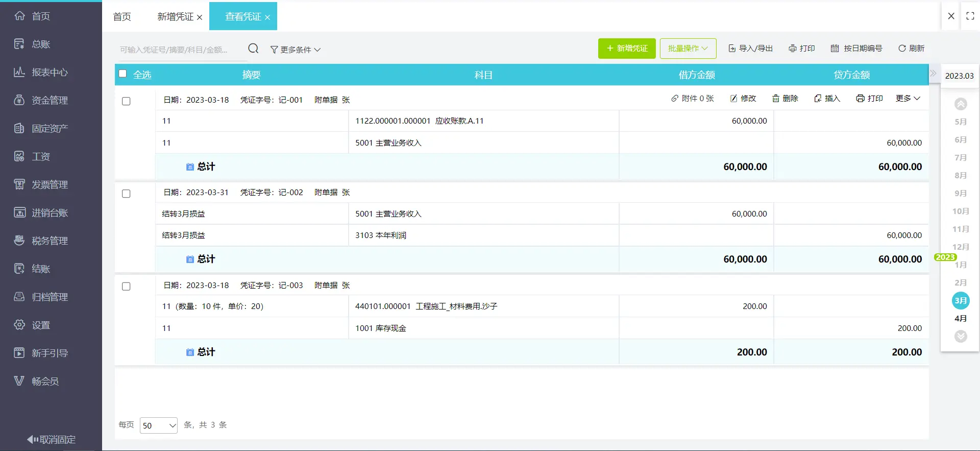Open the per-page 50 combo box
Viewport: 980px width, 451px height.
(x=158, y=425)
